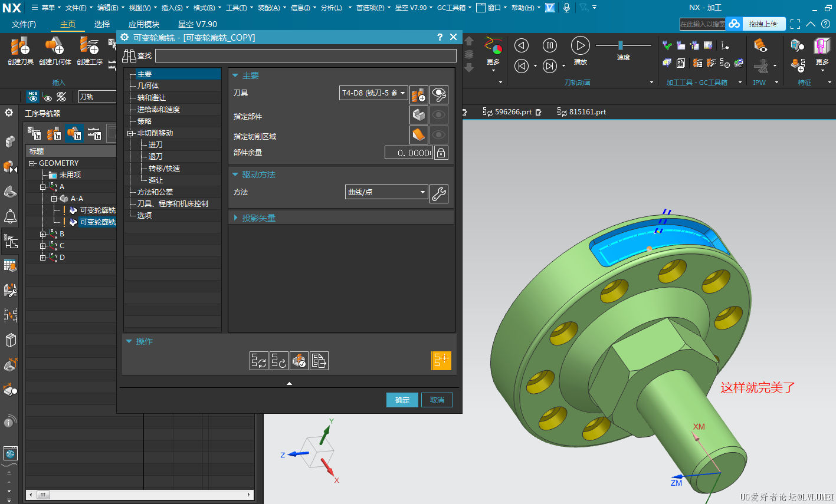Expand the B geometry node in navigator
This screenshot has width=836, height=504.
43,234
